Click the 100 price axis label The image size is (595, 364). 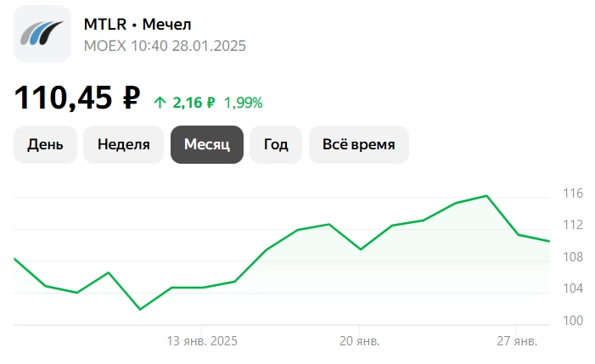[x=574, y=321]
